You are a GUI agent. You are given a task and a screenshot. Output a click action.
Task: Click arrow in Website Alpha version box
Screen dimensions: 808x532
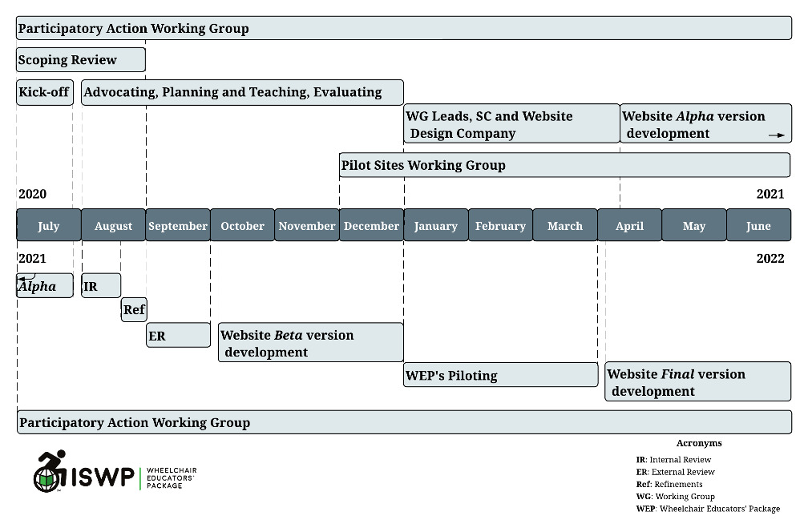777,135
